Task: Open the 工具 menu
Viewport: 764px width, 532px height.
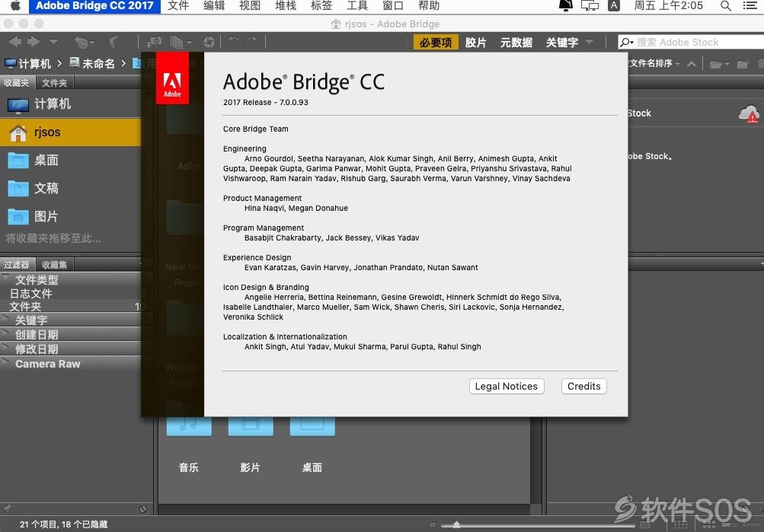Action: (x=357, y=6)
